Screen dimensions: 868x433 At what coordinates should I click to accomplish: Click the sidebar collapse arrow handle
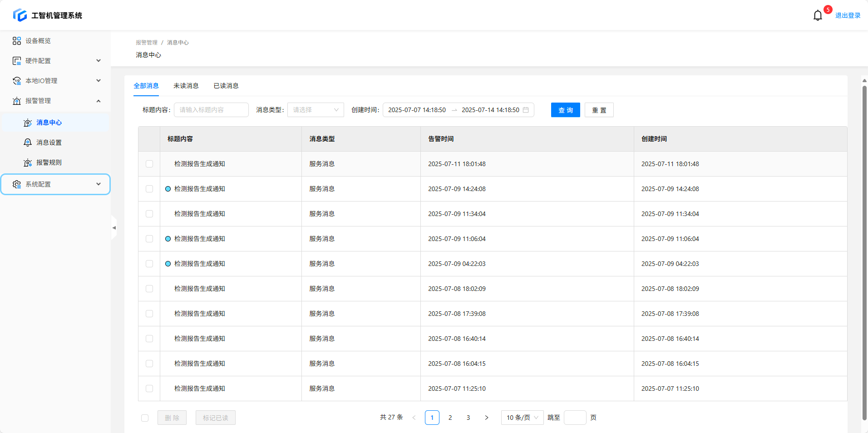pyautogui.click(x=114, y=228)
